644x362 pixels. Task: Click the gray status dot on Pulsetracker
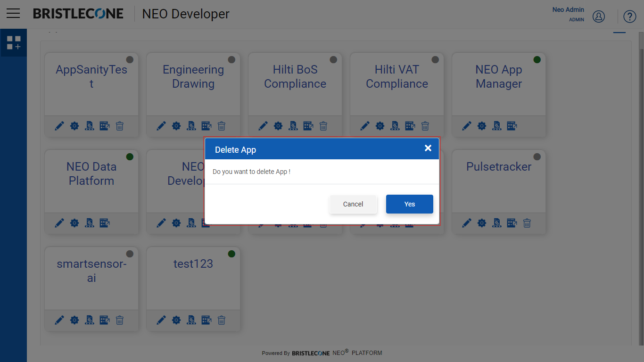[537, 156]
